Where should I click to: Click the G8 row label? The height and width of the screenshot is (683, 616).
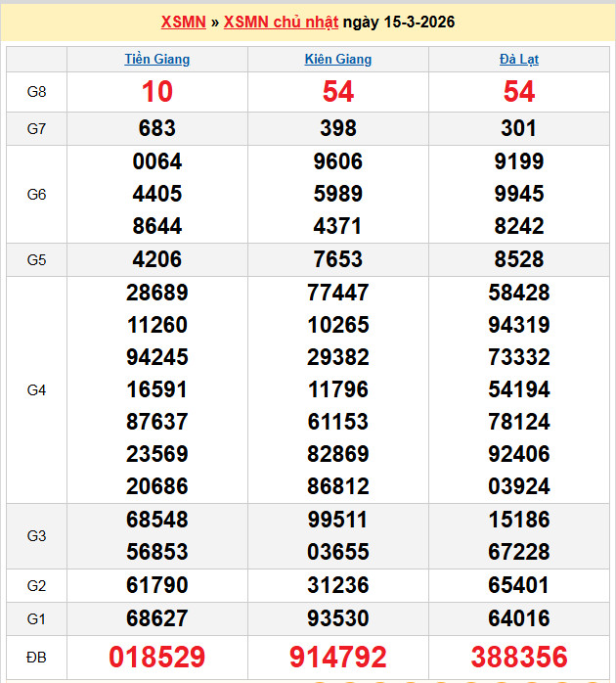tap(36, 92)
